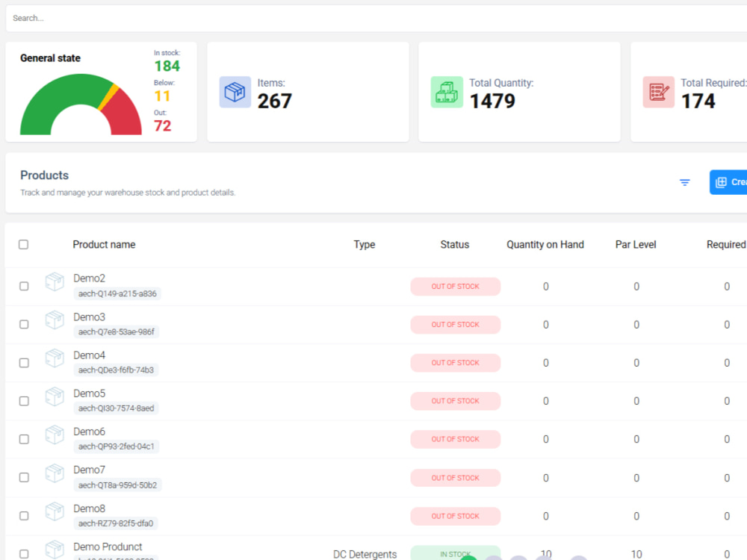747x560 pixels.
Task: Click the Total Quantity value 1479
Action: point(492,101)
